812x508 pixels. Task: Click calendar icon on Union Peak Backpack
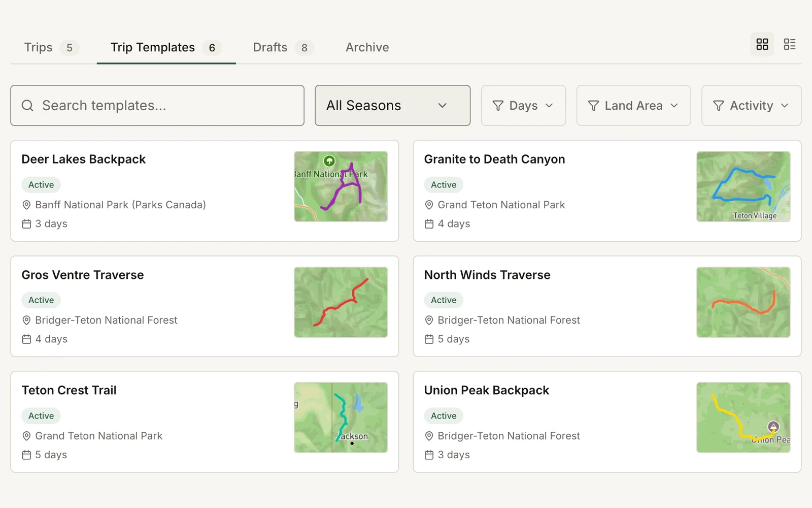click(x=429, y=455)
